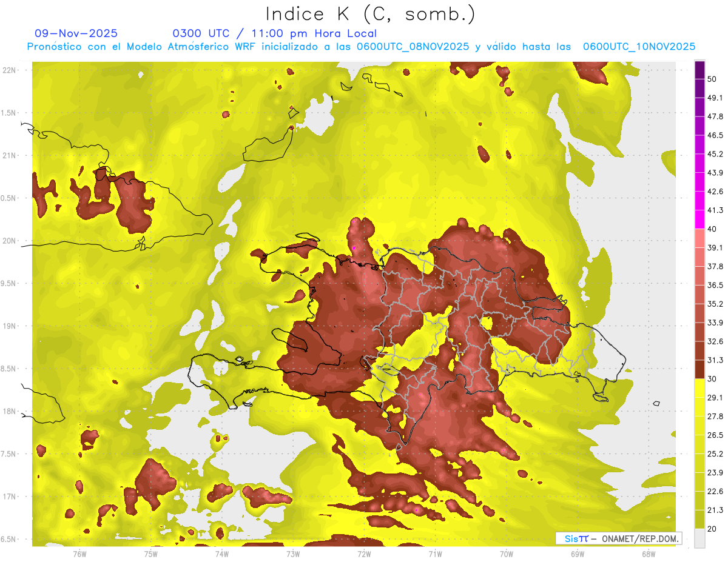Click the legend value '50'

pyautogui.click(x=712, y=79)
